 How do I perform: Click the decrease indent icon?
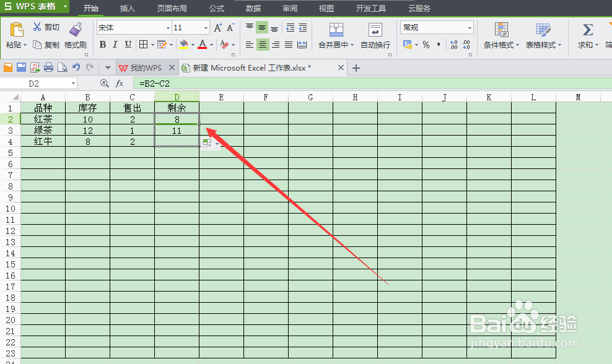pos(291,28)
